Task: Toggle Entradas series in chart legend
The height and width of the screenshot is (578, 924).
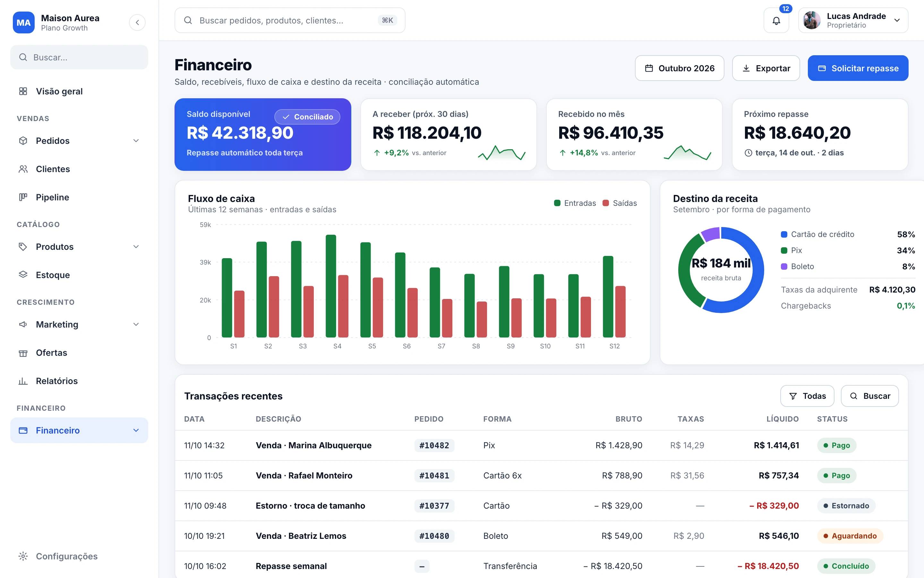Action: [575, 203]
